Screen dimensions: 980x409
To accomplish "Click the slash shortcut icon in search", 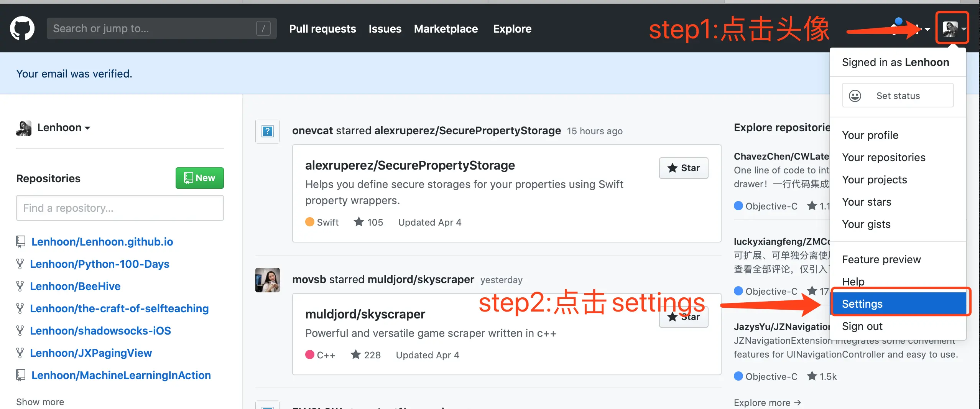I will click(x=263, y=28).
